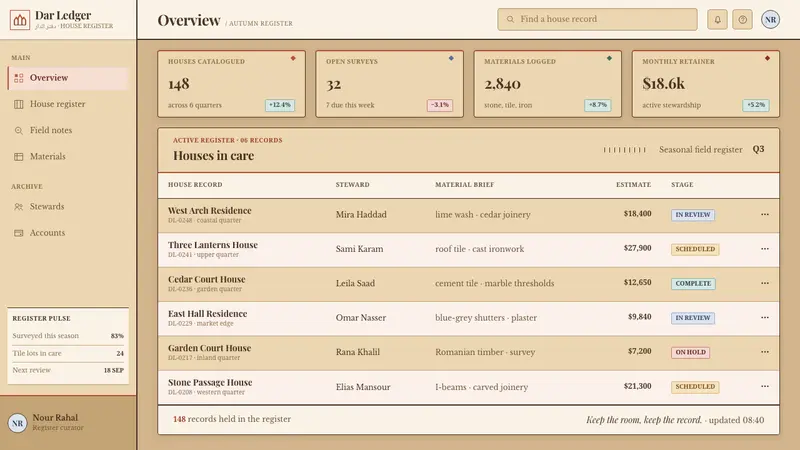This screenshot has width=800, height=450.
Task: Sort by the STAGE column header
Action: point(682,185)
